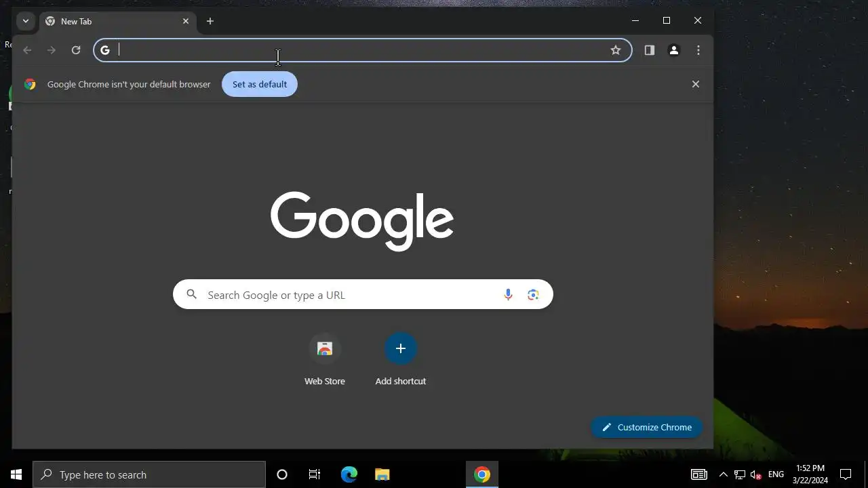Open the clock and date flyout
Viewport: 868px width, 488px height.
tap(810, 474)
